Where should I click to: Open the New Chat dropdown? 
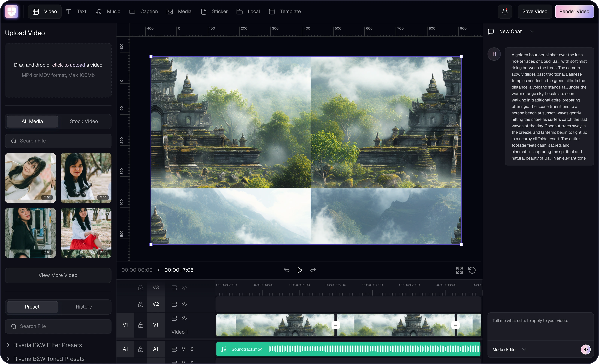tap(532, 31)
